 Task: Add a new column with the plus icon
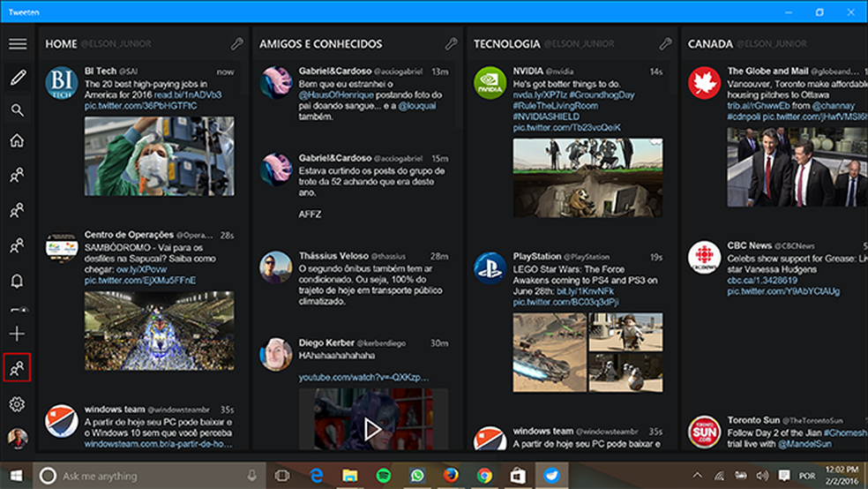[x=17, y=334]
